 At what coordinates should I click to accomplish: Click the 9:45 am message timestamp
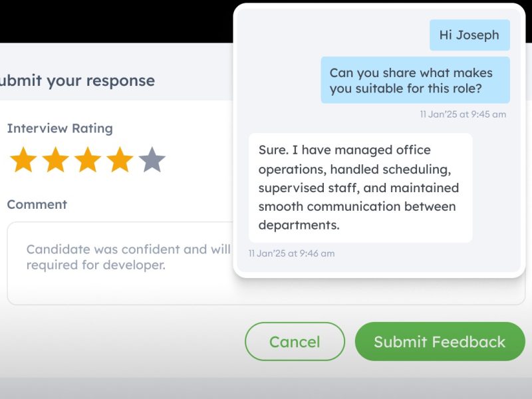point(463,114)
